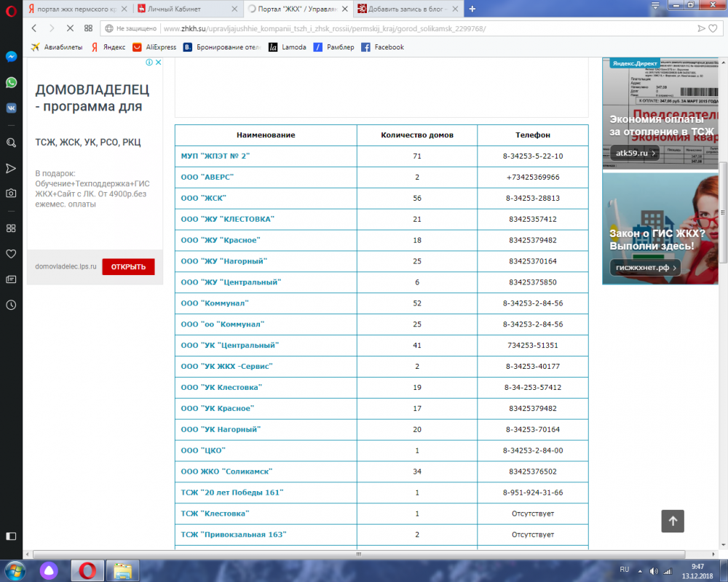Open Speed Dial from the sidebar grid icon

[11, 228]
